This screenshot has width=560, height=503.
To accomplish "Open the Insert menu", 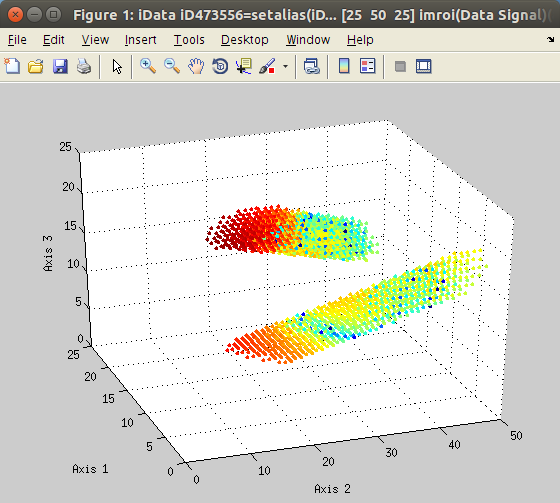I will pyautogui.click(x=140, y=40).
